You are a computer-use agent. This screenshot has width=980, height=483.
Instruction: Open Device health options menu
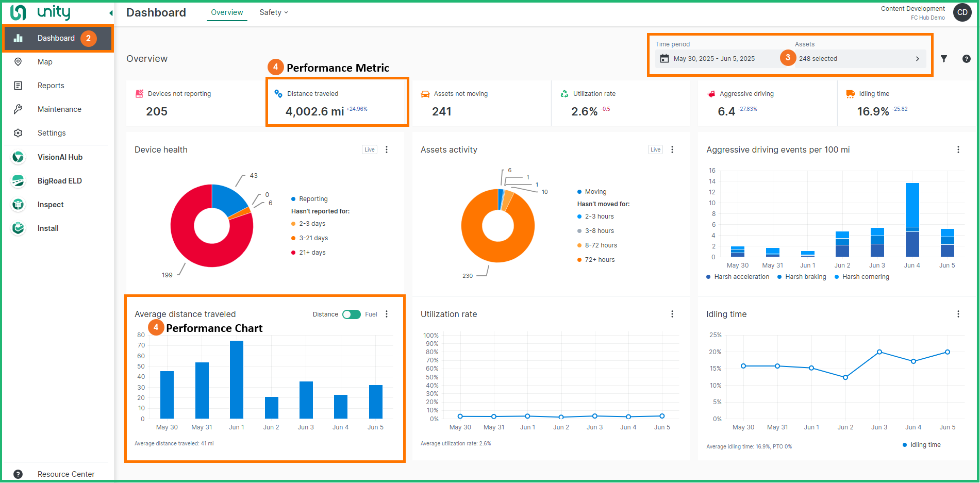click(x=387, y=149)
